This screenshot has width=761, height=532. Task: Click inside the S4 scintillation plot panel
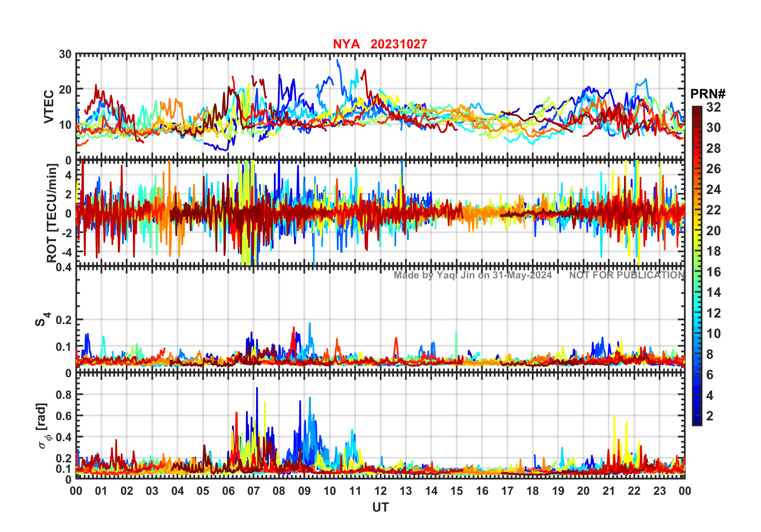[x=380, y=319]
